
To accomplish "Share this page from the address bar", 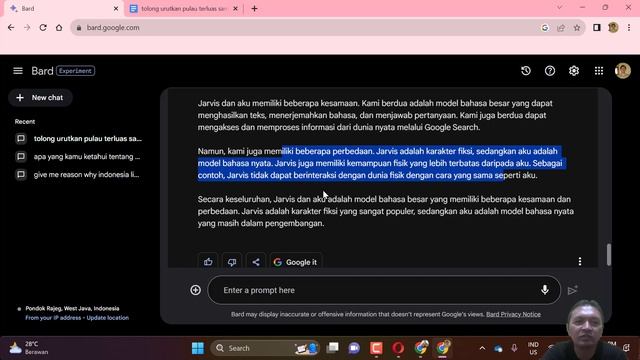I will coord(561,28).
